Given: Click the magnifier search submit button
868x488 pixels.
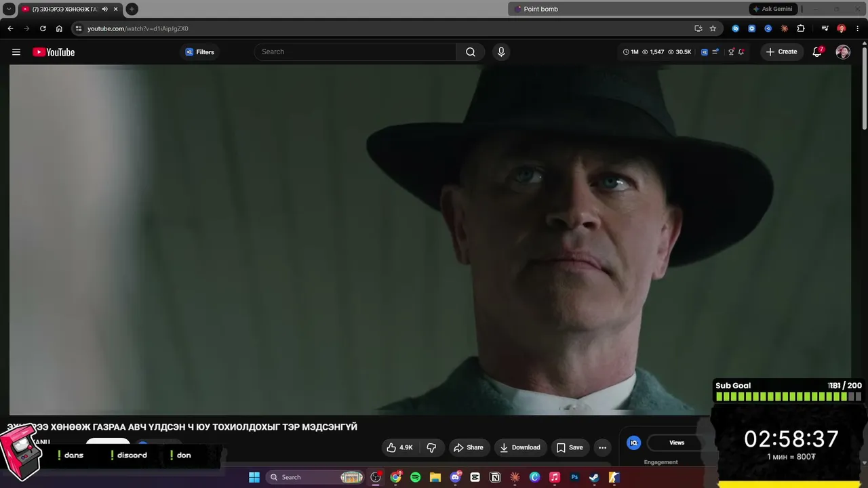Looking at the screenshot, I should tap(471, 52).
